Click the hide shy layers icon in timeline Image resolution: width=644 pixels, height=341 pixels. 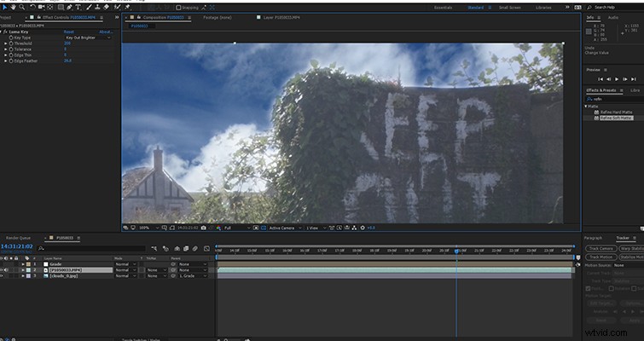[177, 249]
